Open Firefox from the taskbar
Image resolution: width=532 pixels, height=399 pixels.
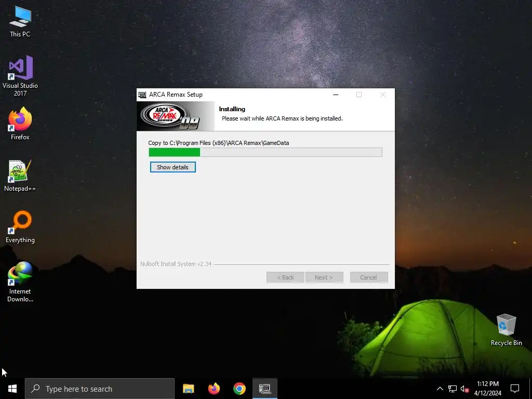(214, 389)
